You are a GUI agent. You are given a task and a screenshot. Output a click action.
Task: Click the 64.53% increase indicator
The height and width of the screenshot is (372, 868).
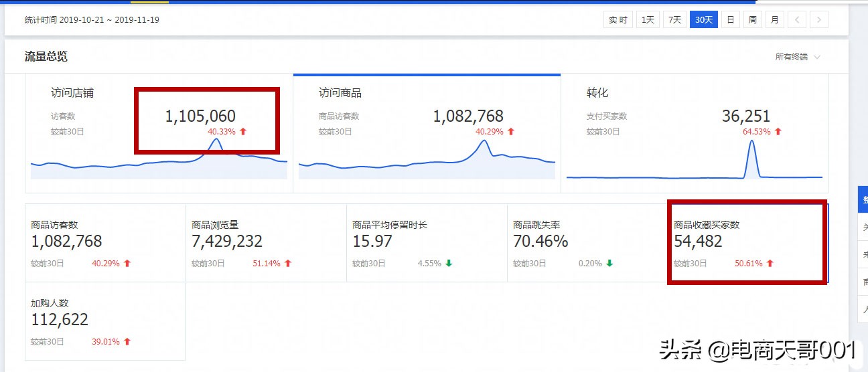pos(762,132)
